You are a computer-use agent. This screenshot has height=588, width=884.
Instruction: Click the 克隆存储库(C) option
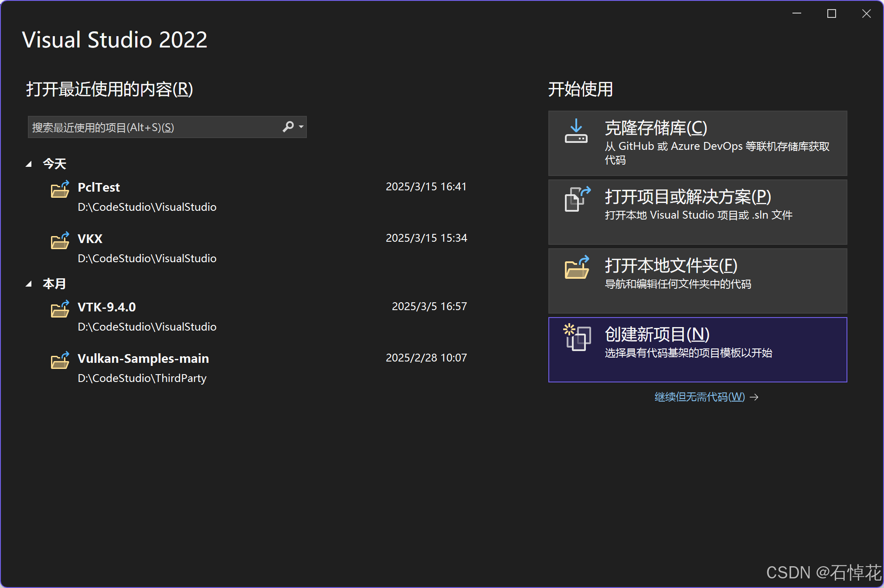[x=697, y=143]
